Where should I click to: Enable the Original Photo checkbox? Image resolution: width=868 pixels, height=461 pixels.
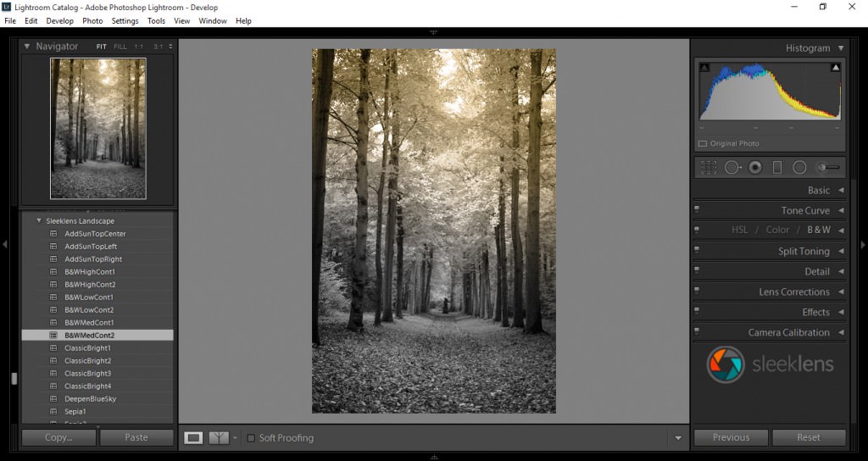point(703,143)
